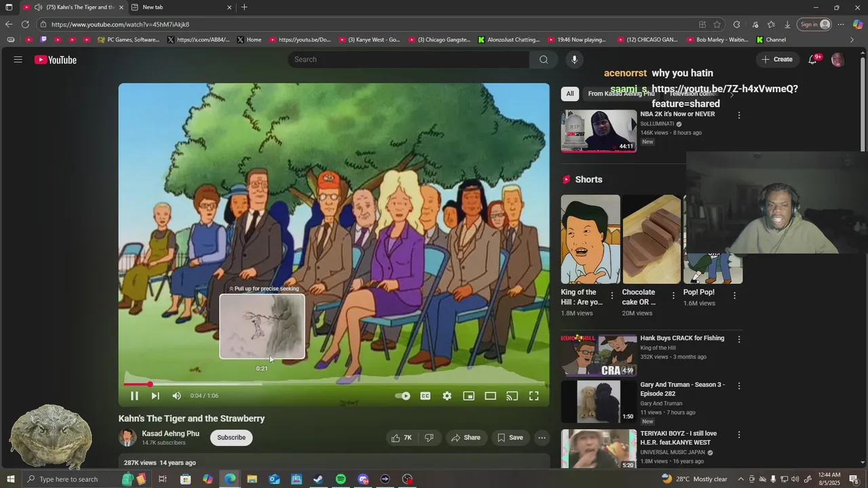Click in the YouTube search field
Image resolution: width=868 pixels, height=488 pixels.
point(409,60)
